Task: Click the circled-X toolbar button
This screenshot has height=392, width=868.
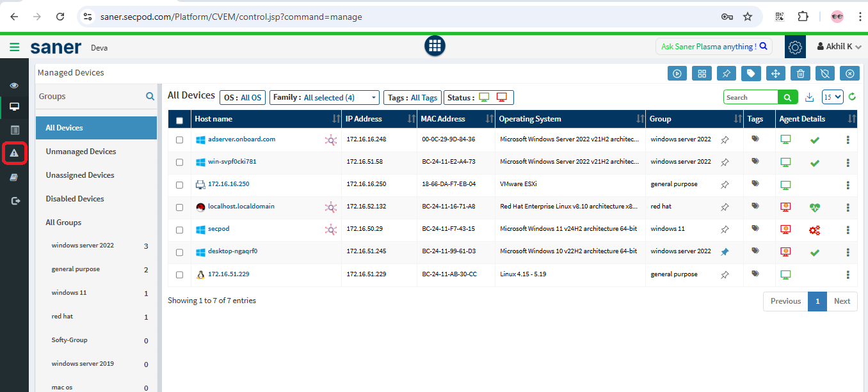Action: click(849, 74)
